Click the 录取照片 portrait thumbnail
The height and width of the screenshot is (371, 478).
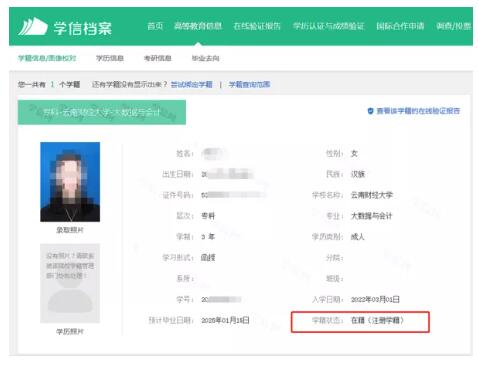[70, 182]
